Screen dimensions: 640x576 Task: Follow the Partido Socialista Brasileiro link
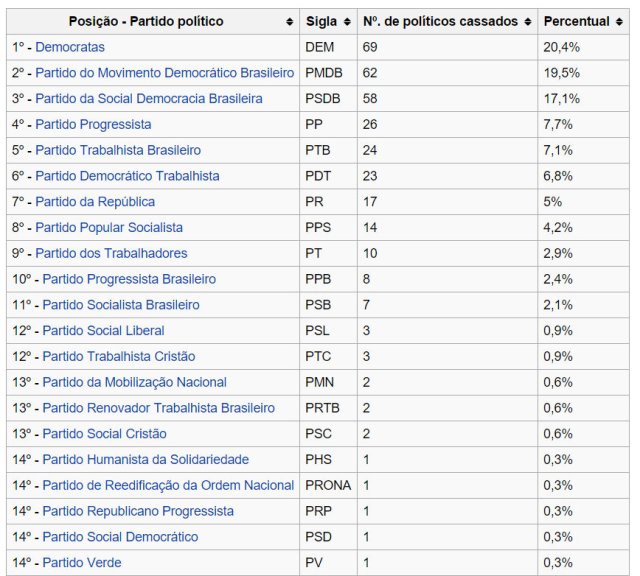(x=121, y=305)
